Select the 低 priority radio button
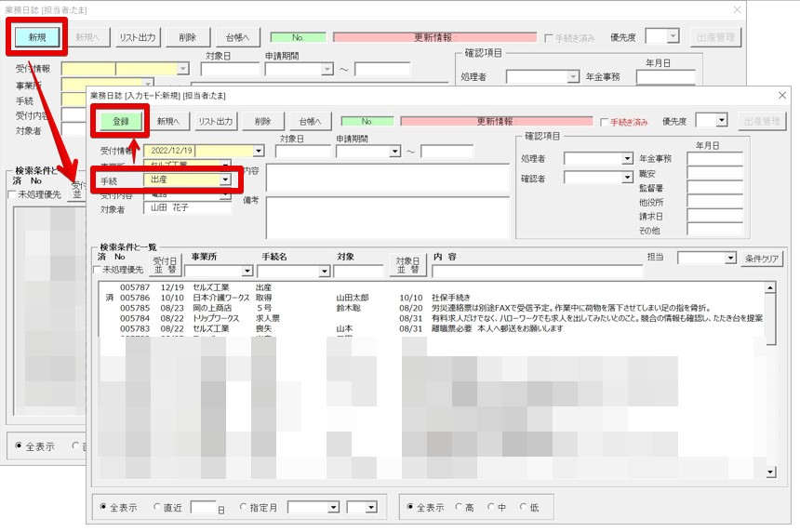800x532 pixels. [x=523, y=507]
